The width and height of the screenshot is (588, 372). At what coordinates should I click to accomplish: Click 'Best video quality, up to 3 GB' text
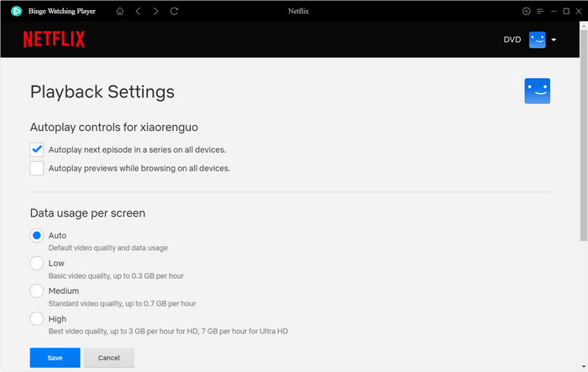[168, 331]
